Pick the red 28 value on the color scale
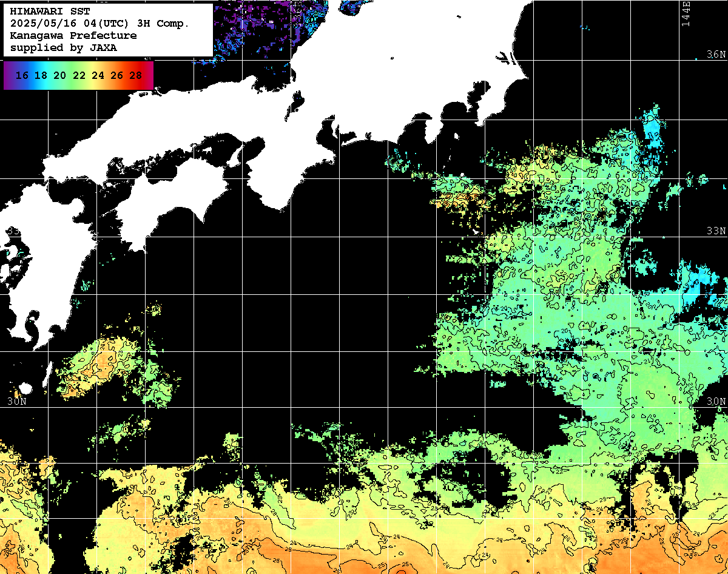 coord(135,76)
